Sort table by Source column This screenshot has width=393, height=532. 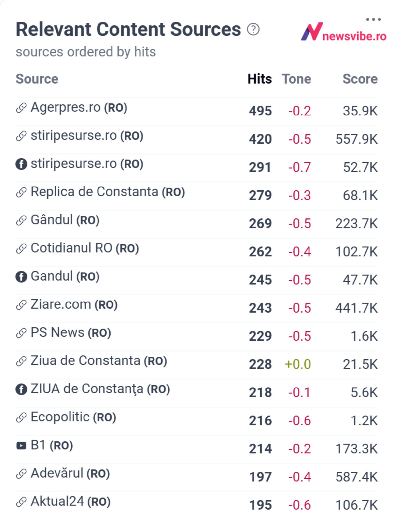[37, 79]
